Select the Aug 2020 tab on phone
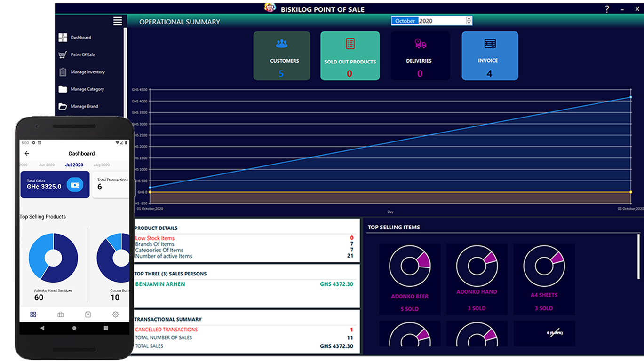 102,165
